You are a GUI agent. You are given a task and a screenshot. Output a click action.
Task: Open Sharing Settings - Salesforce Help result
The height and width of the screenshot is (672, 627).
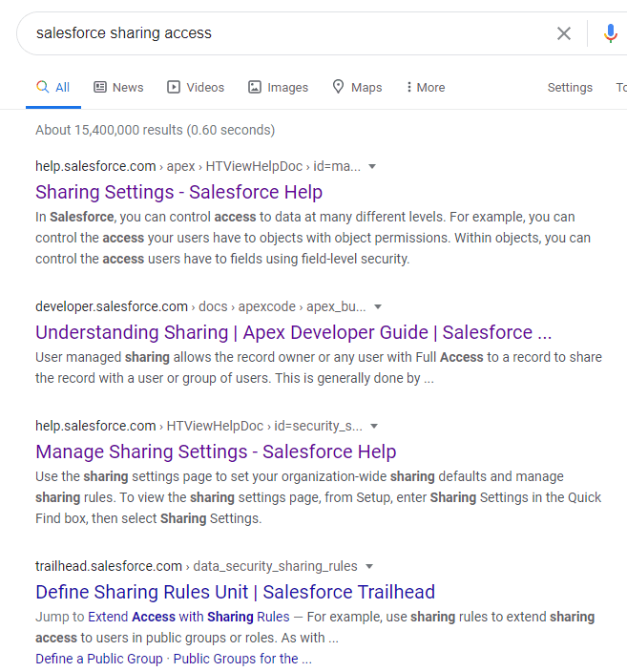point(178,192)
